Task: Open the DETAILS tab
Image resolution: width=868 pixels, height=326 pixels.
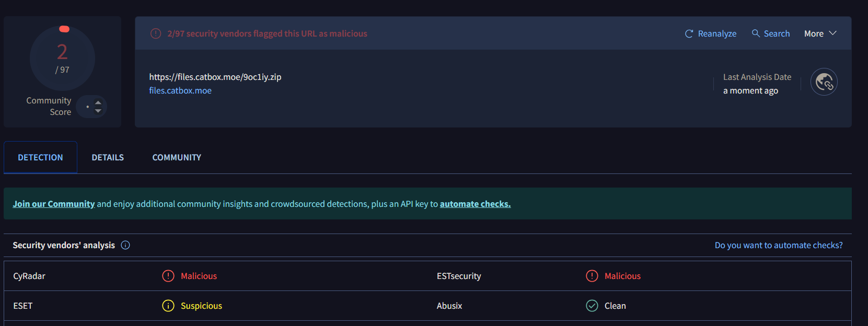Action: pos(108,157)
